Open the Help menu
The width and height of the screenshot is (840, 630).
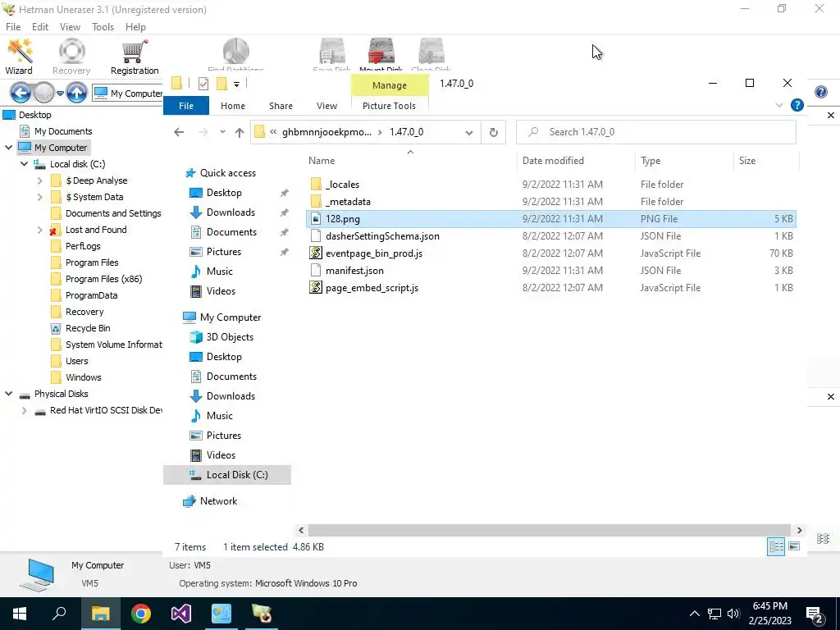tap(135, 27)
